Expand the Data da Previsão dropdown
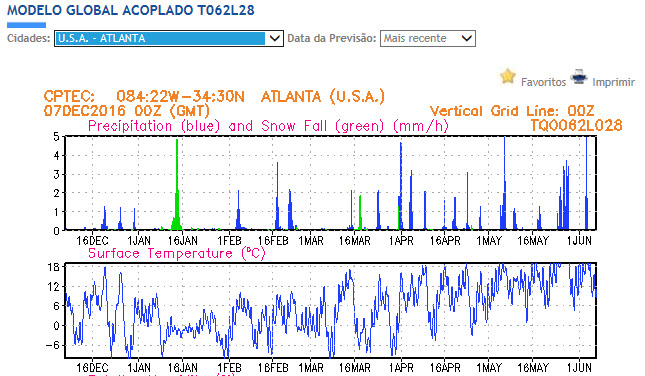The width and height of the screenshot is (645, 376). point(428,38)
